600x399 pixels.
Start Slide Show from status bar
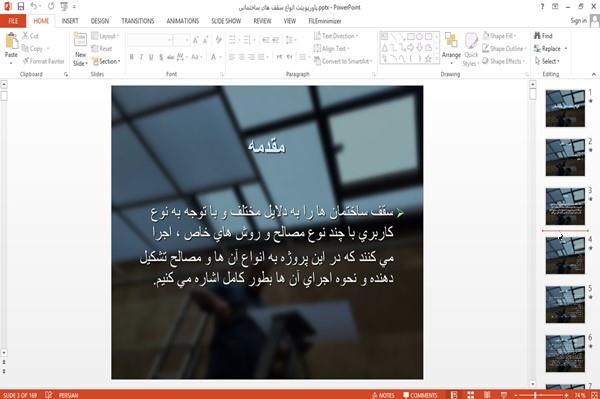click(x=504, y=395)
